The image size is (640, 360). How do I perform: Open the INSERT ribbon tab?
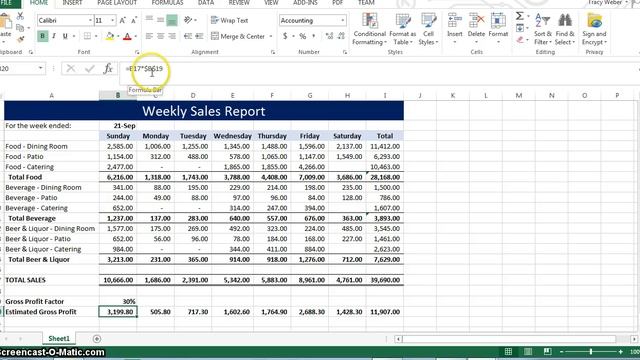click(72, 3)
